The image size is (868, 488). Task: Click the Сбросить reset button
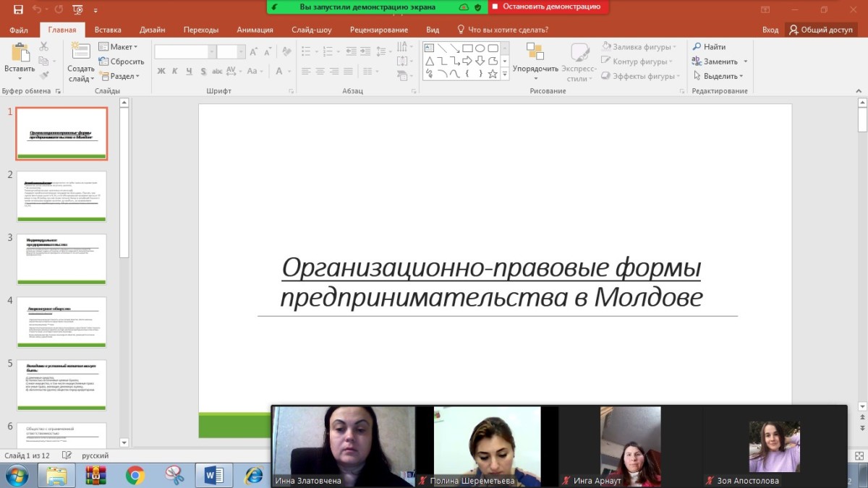point(122,61)
